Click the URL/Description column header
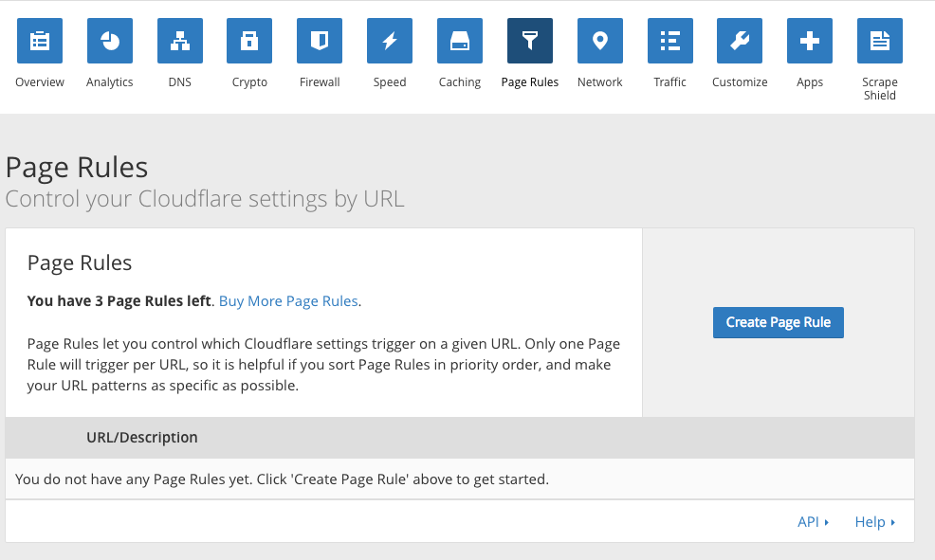 point(142,437)
